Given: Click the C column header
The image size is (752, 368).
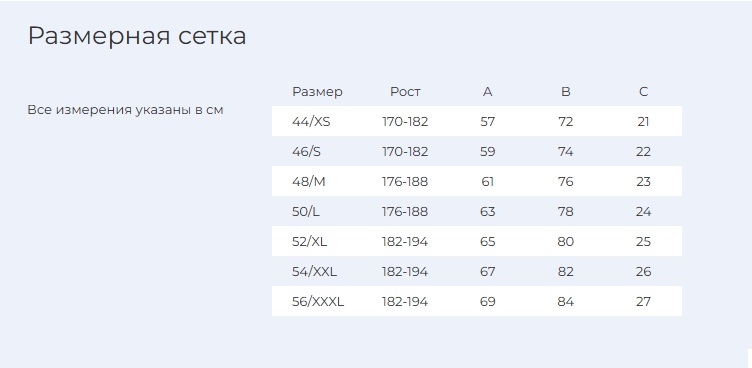Looking at the screenshot, I should point(643,92).
